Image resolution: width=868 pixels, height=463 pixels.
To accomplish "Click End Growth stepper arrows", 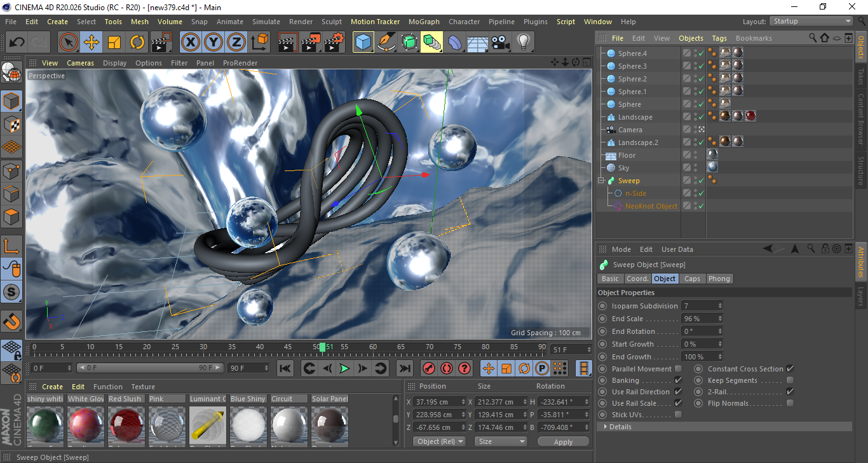I will coord(720,357).
